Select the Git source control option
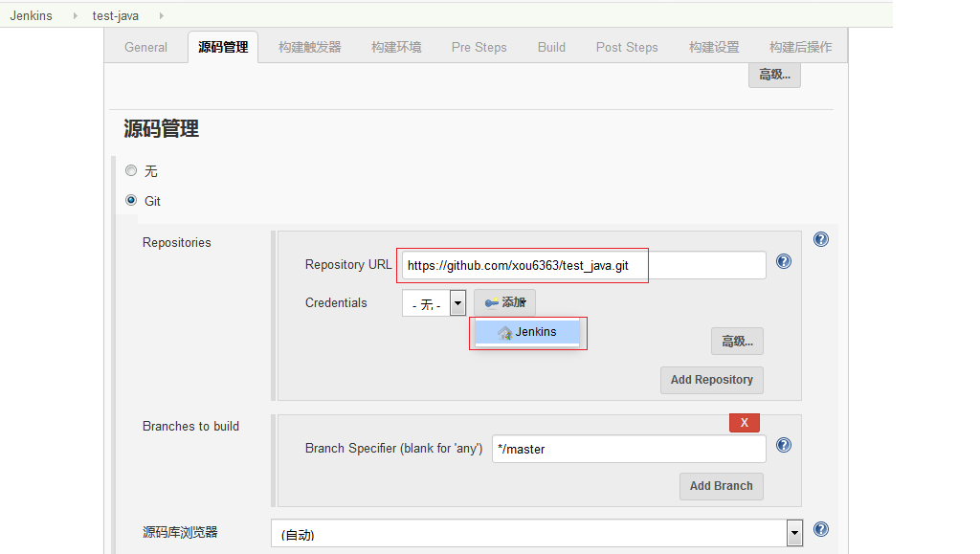Viewport: 980px width, 554px height. tap(130, 201)
